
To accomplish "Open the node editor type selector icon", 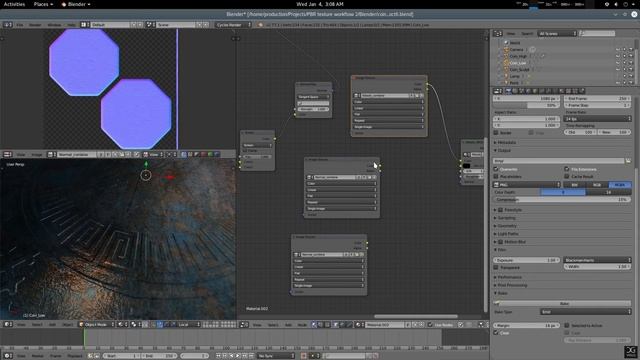I will (244, 324).
